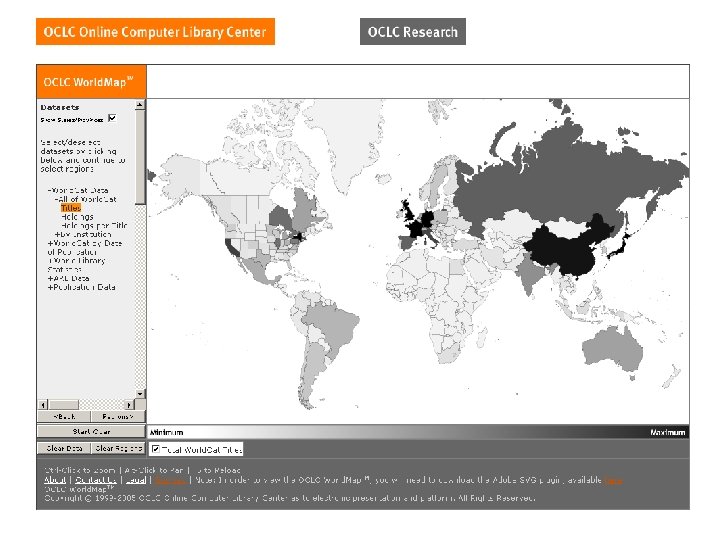Screen dimensions: 720x540
Task: Select the Holdings dataset
Action: tap(77, 217)
